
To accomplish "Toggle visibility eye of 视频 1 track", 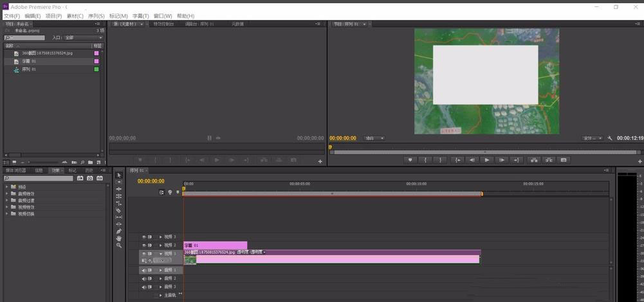I will coord(144,254).
